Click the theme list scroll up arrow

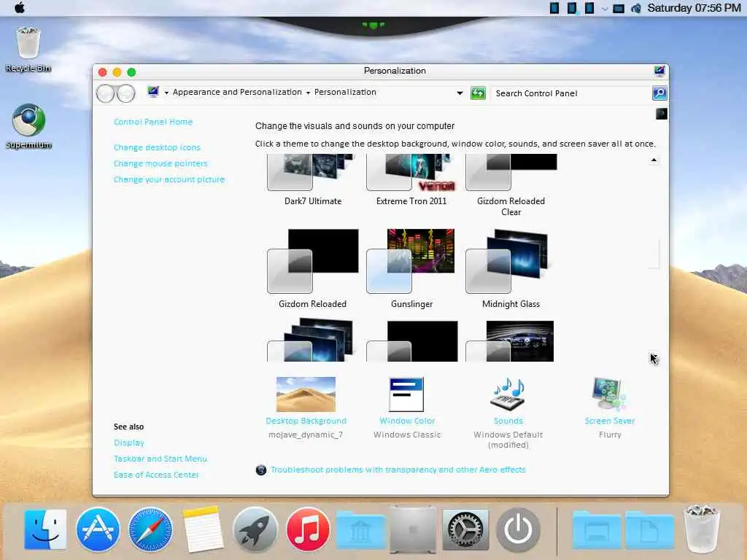654,160
